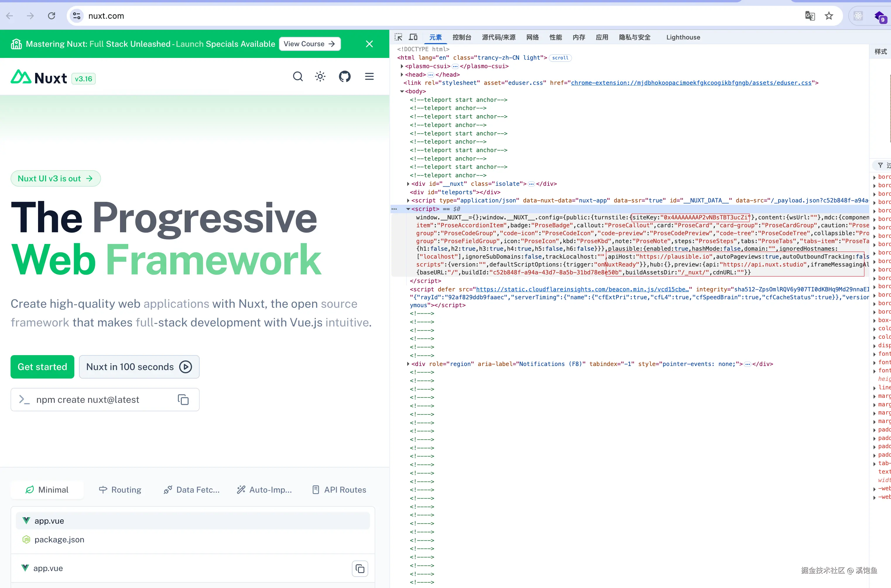Viewport: 891px width, 588px height.
Task: Switch to the 控制台 (Console) DevTools tab
Action: (x=462, y=37)
